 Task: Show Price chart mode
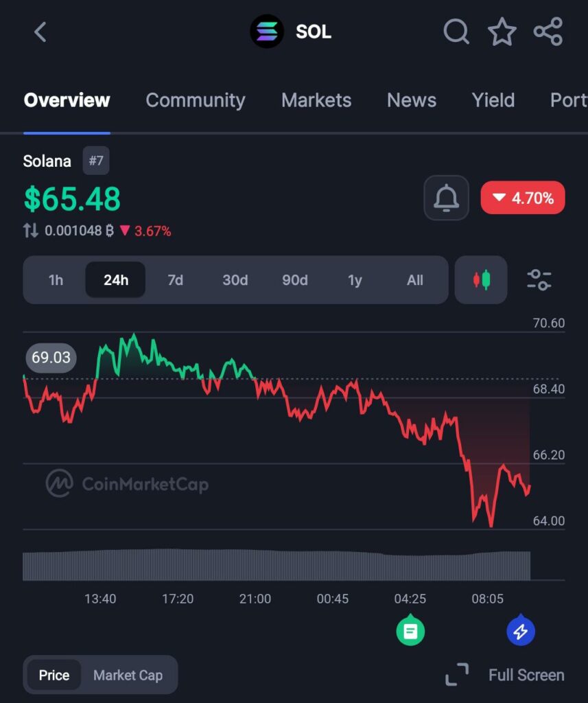click(x=54, y=675)
